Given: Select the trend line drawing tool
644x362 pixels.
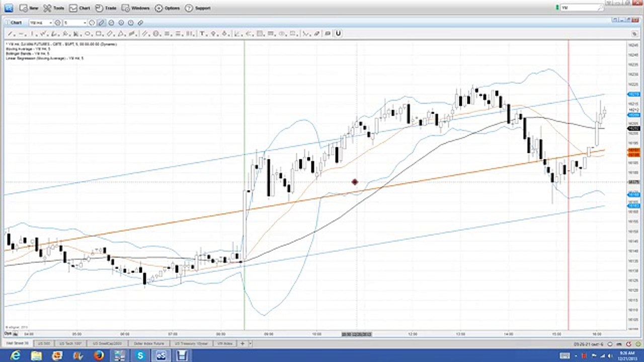Looking at the screenshot, I should [x=10, y=34].
